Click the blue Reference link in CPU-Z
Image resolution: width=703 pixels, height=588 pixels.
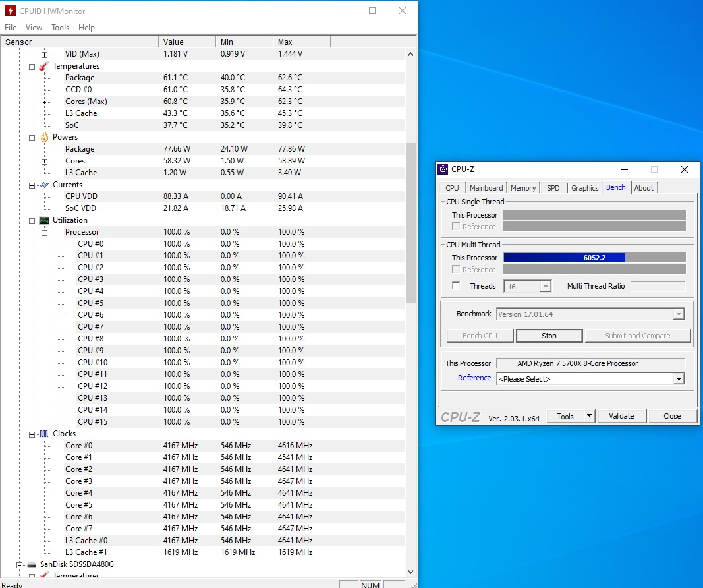coord(474,378)
